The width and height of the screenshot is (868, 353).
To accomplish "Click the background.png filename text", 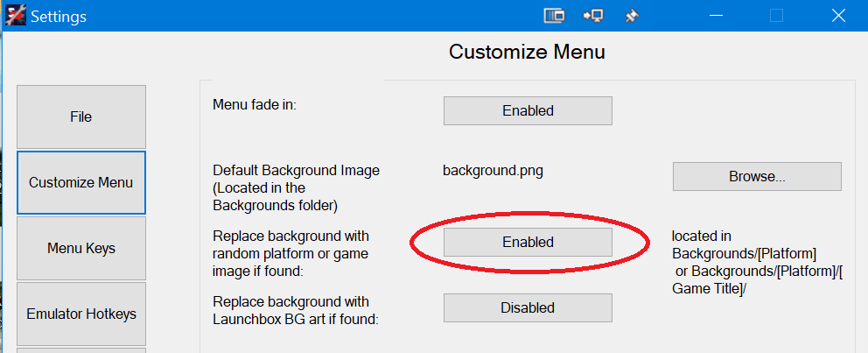I will click(493, 171).
